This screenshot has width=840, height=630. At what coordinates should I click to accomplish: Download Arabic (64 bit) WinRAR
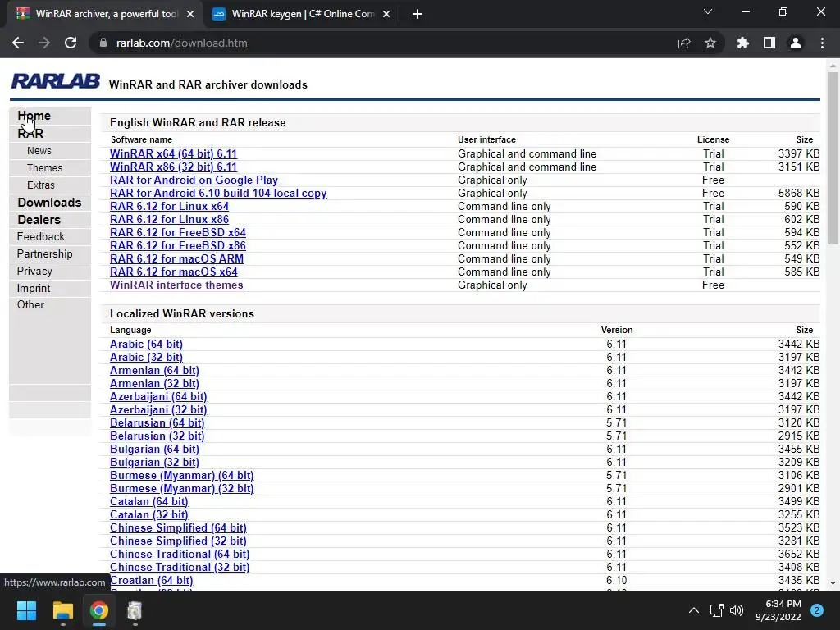146,344
